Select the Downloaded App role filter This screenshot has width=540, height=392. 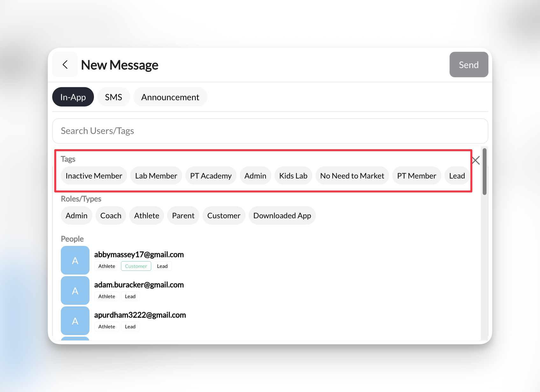coord(282,215)
